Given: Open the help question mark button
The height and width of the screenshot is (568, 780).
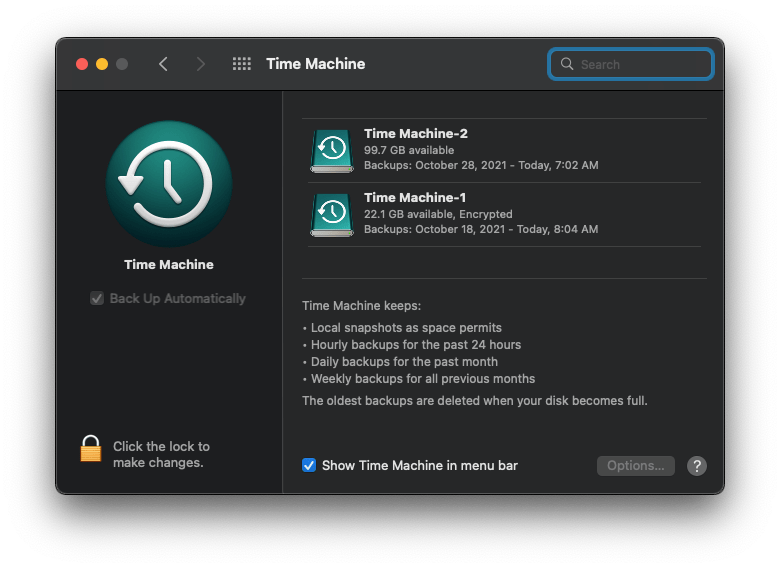Looking at the screenshot, I should 696,466.
